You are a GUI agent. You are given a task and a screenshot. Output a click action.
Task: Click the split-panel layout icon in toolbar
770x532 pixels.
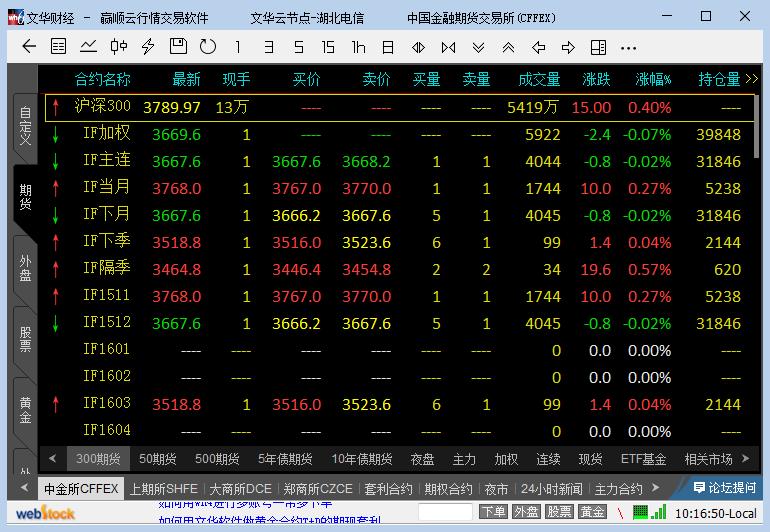click(x=598, y=47)
